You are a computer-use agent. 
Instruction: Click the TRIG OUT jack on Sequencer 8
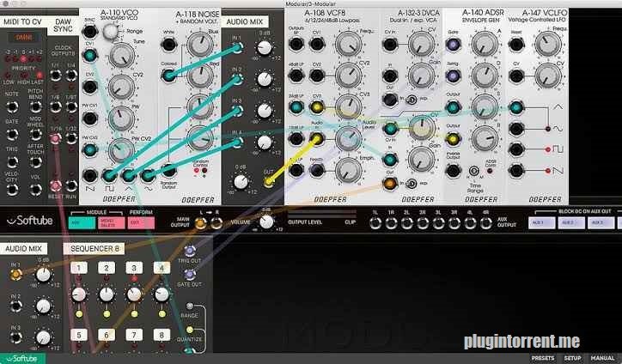click(190, 251)
